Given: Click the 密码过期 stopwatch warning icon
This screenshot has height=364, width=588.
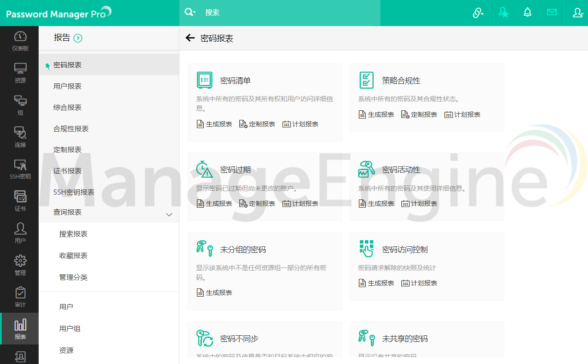Looking at the screenshot, I should coord(205,169).
